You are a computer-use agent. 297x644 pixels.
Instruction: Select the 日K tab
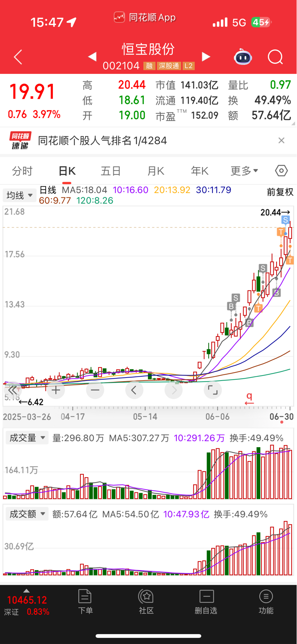click(67, 171)
